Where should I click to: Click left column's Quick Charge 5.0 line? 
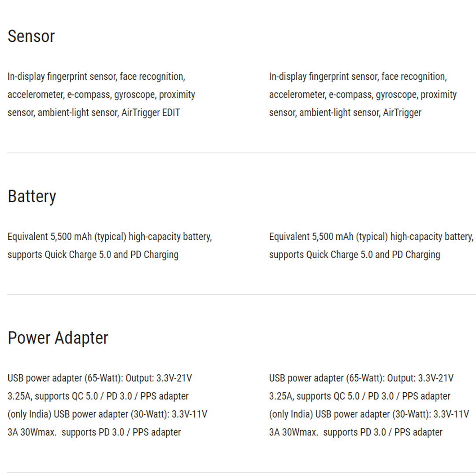pos(93,255)
